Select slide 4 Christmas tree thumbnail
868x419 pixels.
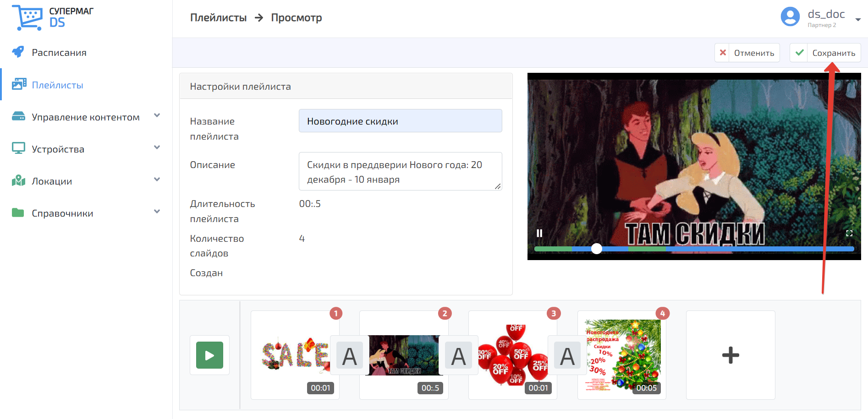pos(622,355)
